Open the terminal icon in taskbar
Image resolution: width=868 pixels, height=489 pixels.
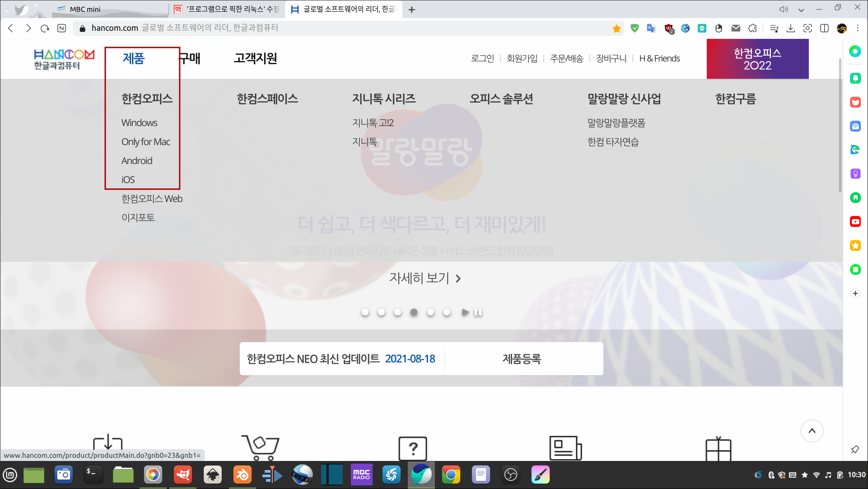[93, 475]
